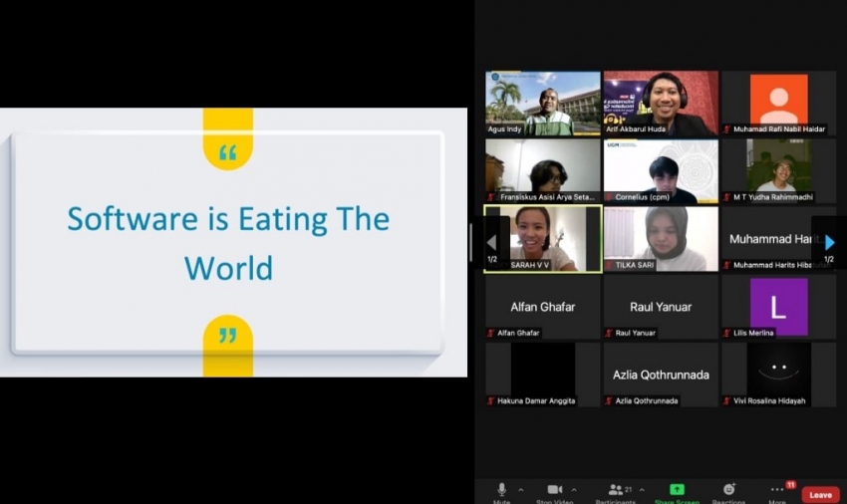The width and height of the screenshot is (847, 504).
Task: Click the shared slide 'Software is Eating The World'
Action: [x=228, y=242]
